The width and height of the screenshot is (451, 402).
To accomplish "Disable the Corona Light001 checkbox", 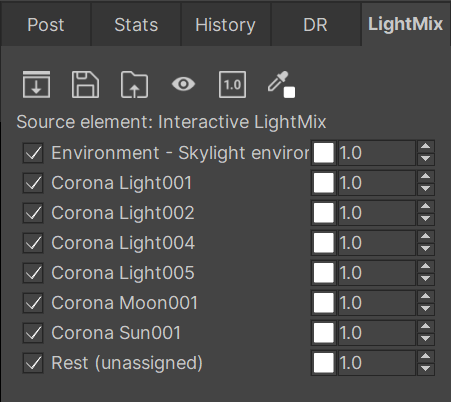I will pos(33,183).
